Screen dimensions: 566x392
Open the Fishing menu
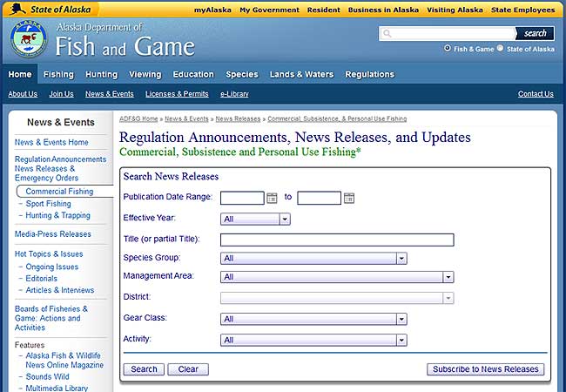(58, 74)
